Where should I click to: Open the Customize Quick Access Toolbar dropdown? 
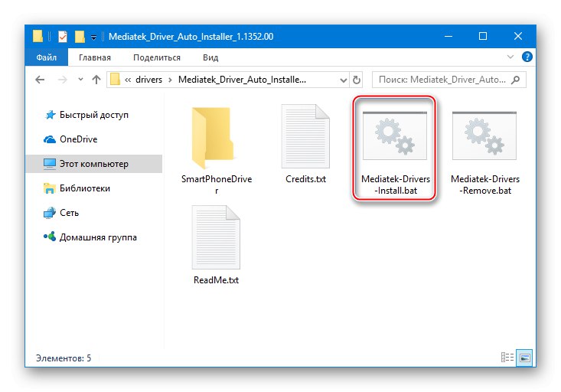click(93, 37)
